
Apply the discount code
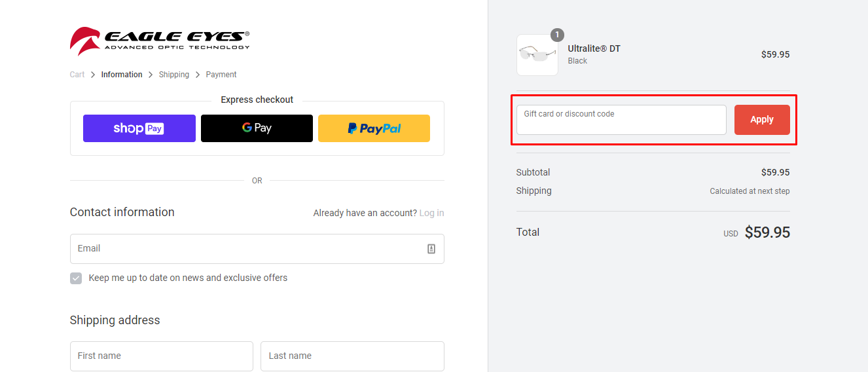tap(761, 120)
